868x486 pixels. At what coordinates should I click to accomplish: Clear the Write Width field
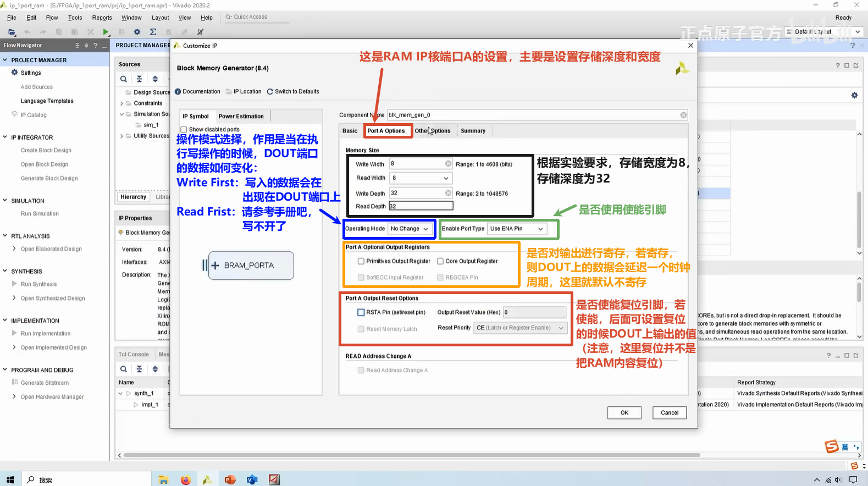pos(448,164)
